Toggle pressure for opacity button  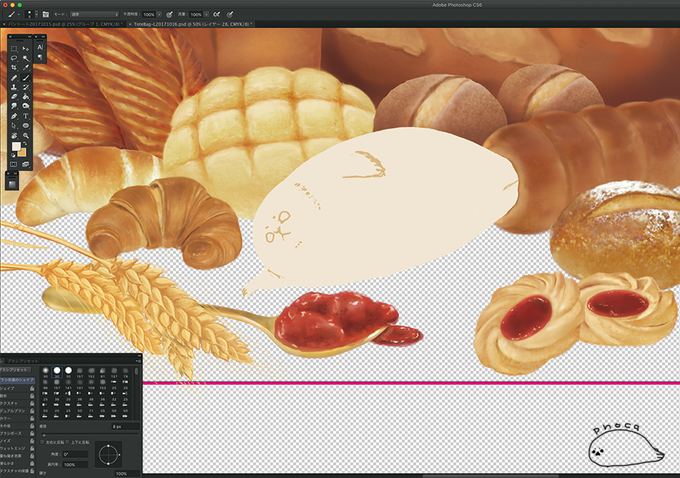coord(170,14)
